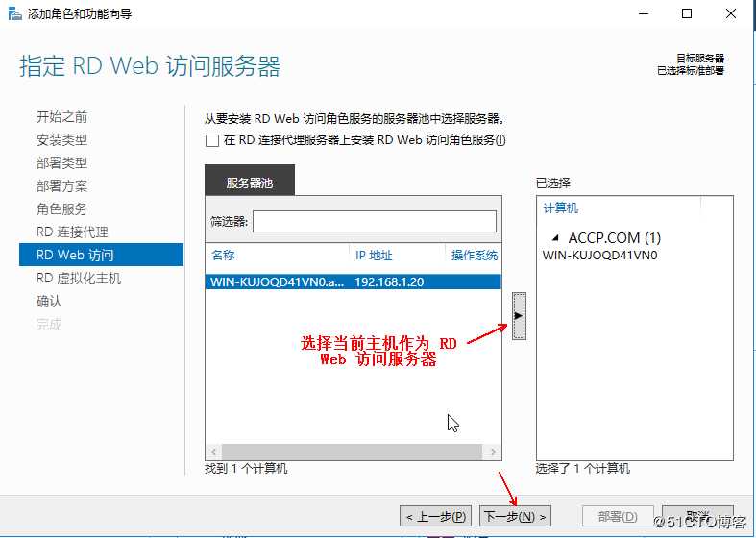
Task: Click the scrollbar right arrow in server pool
Action: pyautogui.click(x=493, y=452)
